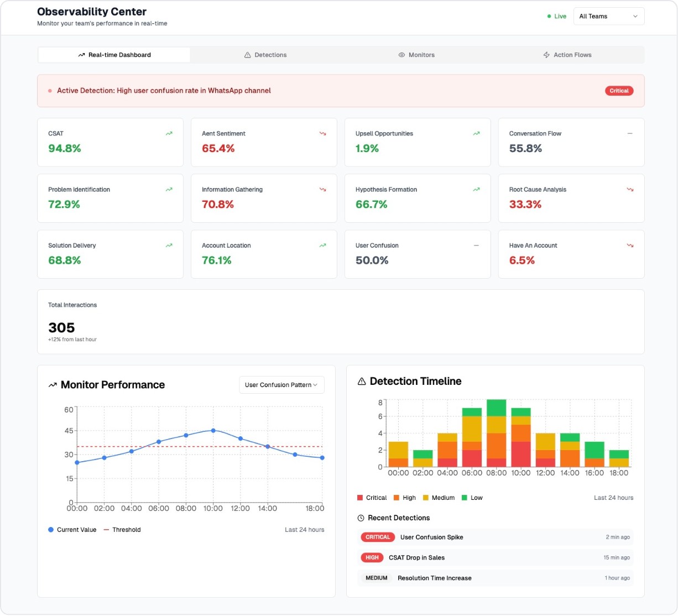Click the green Live status indicator

coord(556,17)
